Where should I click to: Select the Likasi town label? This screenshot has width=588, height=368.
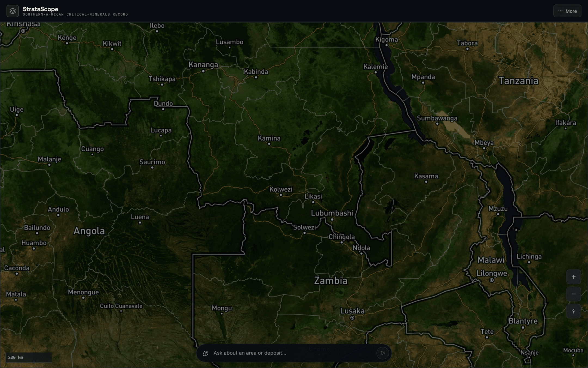pos(313,196)
